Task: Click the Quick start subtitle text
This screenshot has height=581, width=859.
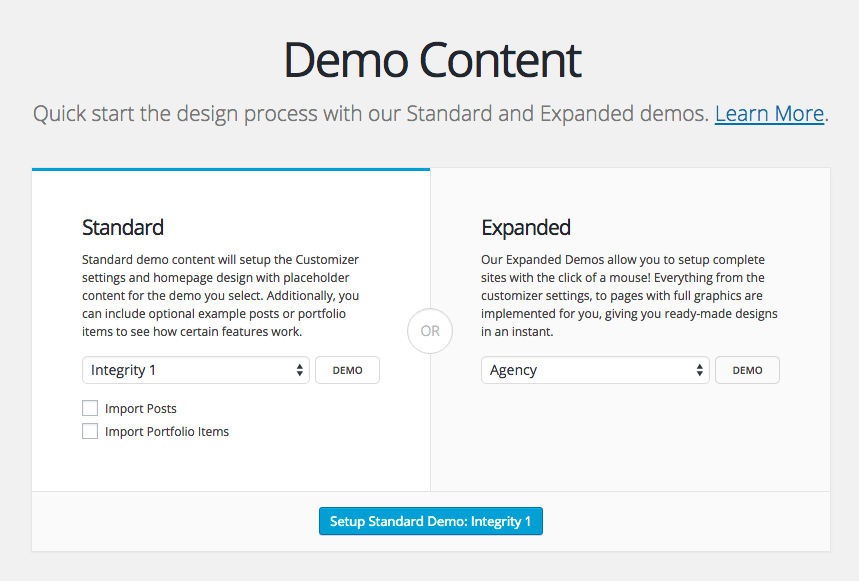Action: click(x=370, y=113)
